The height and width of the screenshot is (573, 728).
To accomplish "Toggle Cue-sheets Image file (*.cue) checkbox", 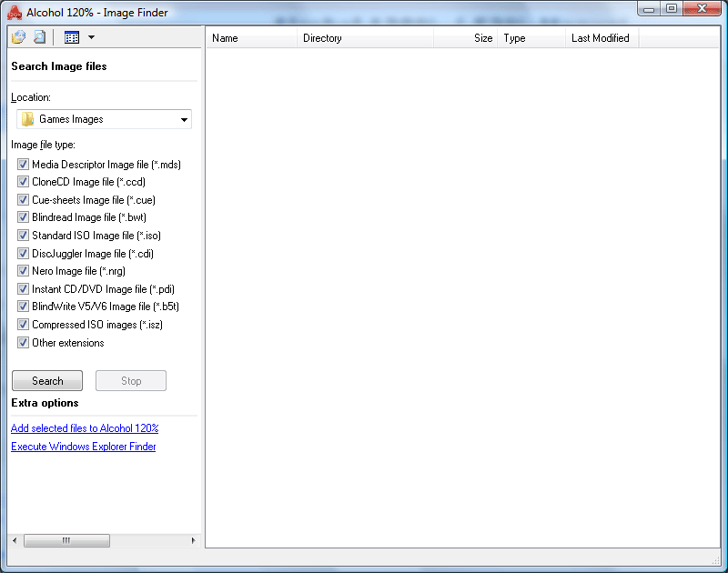I will [23, 200].
